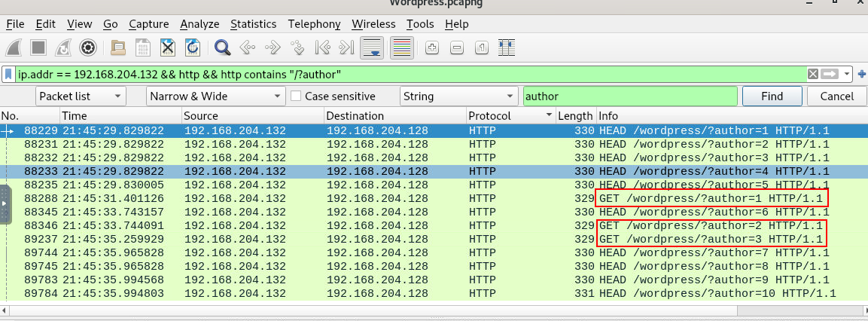Screen dimensions: 868x321
Task: Open the Analyze menu
Action: pyautogui.click(x=199, y=24)
